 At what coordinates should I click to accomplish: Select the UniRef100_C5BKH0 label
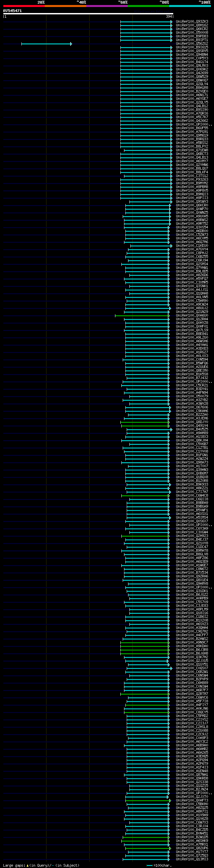point(192,804)
